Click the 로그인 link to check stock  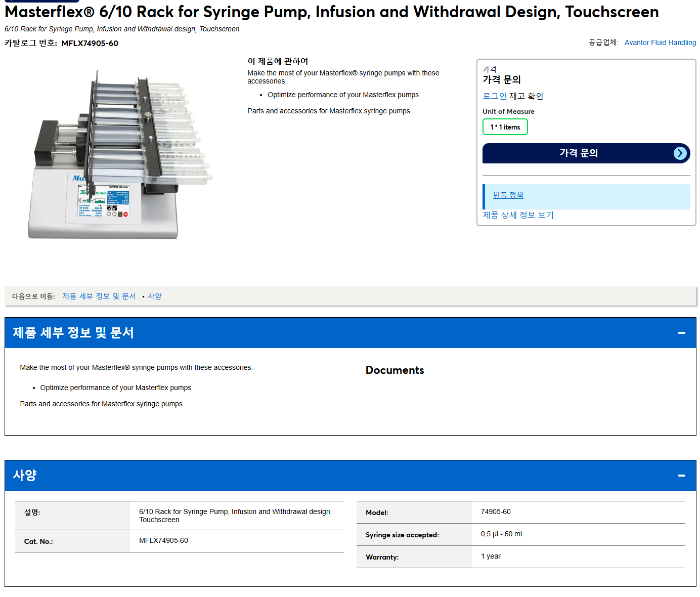coord(494,96)
